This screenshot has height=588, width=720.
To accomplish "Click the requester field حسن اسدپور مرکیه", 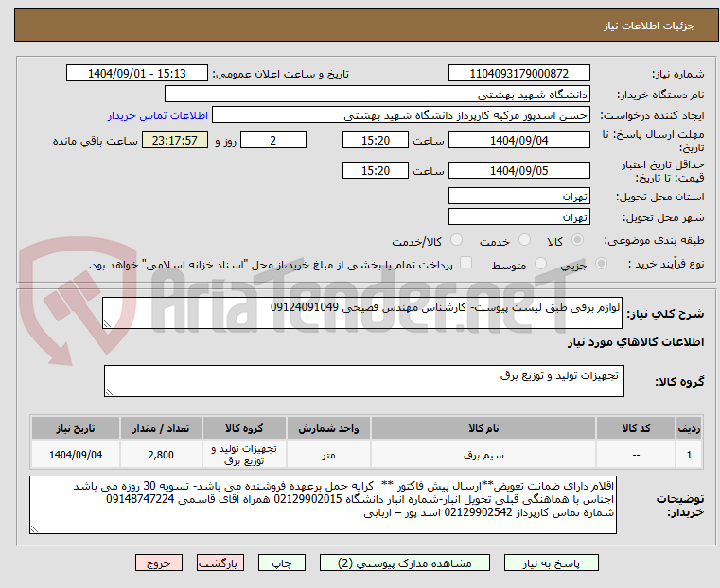I will (x=401, y=115).
